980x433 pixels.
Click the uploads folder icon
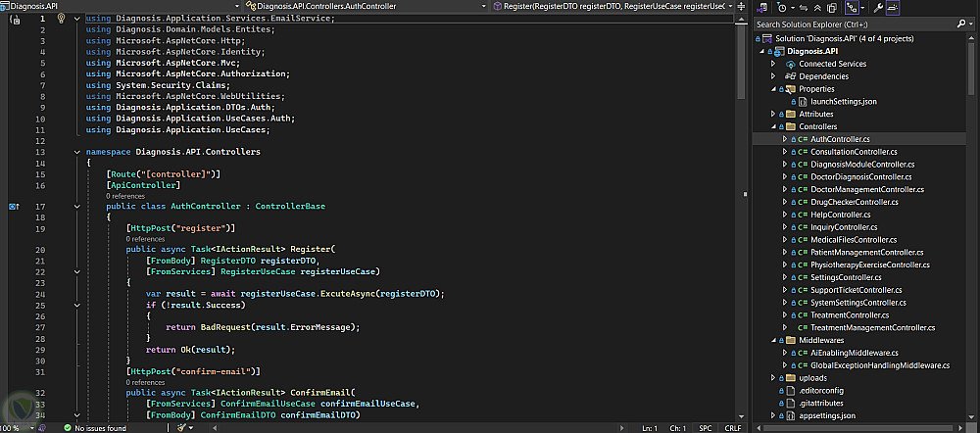[790, 378]
